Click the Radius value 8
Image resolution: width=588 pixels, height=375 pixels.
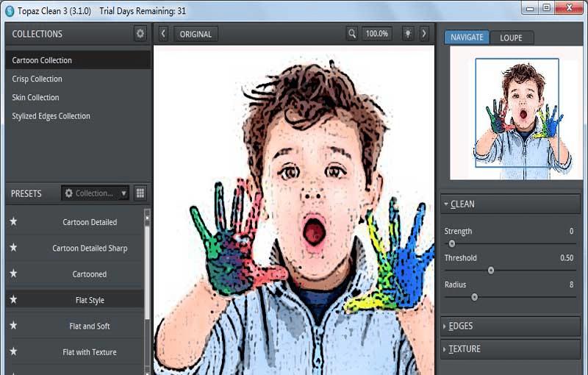point(571,285)
